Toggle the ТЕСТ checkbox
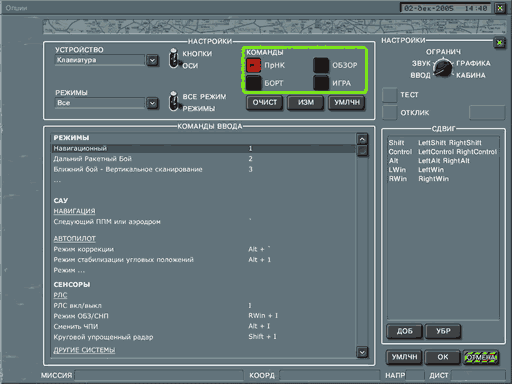This screenshot has width=512, height=384. [389, 95]
